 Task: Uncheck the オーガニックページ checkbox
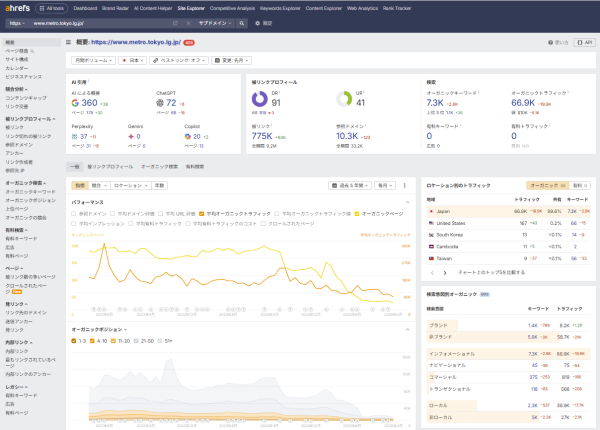(x=357, y=213)
